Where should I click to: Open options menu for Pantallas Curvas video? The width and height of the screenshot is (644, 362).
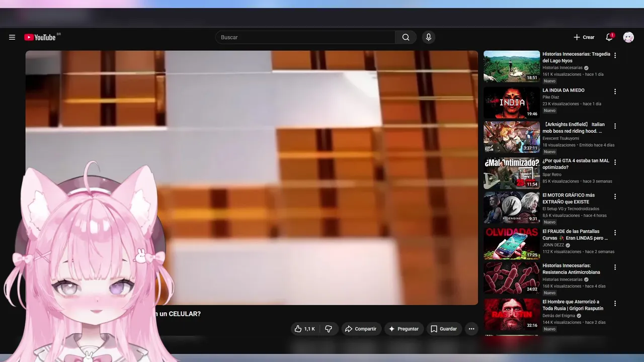click(615, 232)
